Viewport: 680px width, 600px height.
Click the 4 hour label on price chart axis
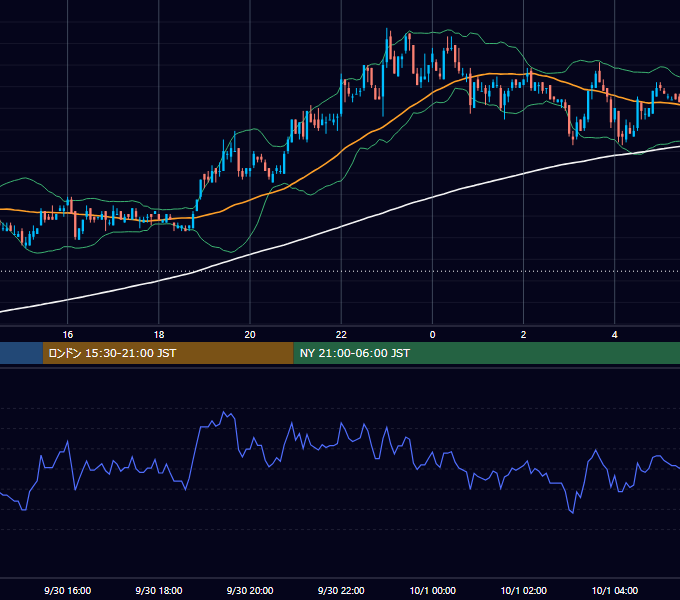pos(615,335)
